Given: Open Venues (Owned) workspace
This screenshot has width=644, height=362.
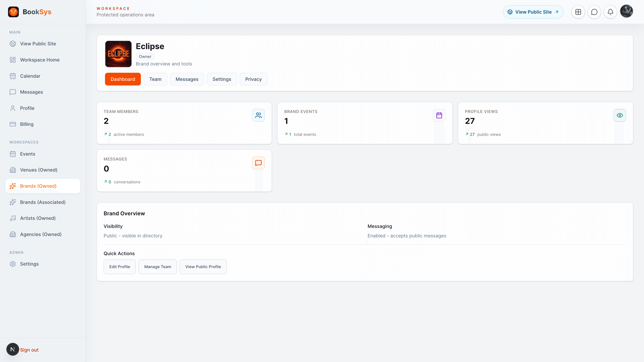Looking at the screenshot, I should (x=42, y=170).
